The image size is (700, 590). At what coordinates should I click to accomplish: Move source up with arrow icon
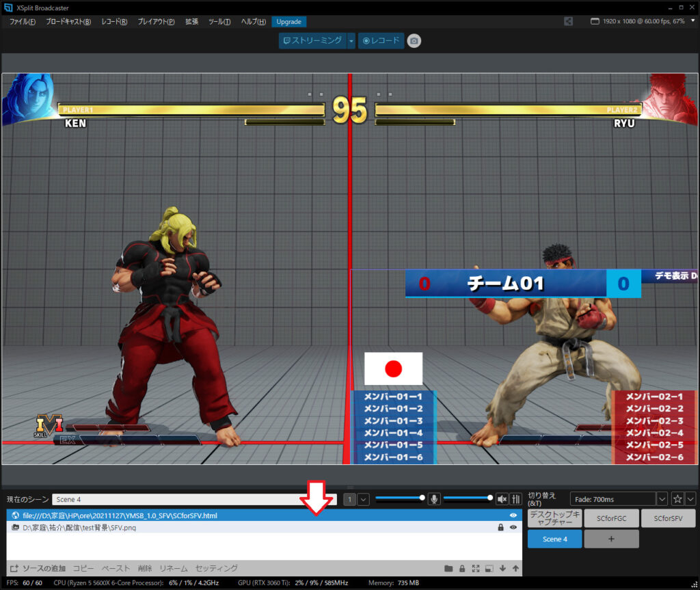point(515,568)
